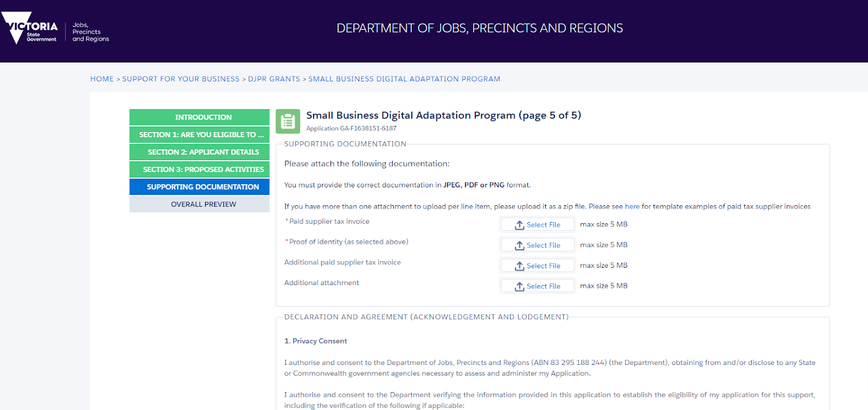The width and height of the screenshot is (868, 410).
Task: Open the Overall Preview tab
Action: (x=200, y=204)
